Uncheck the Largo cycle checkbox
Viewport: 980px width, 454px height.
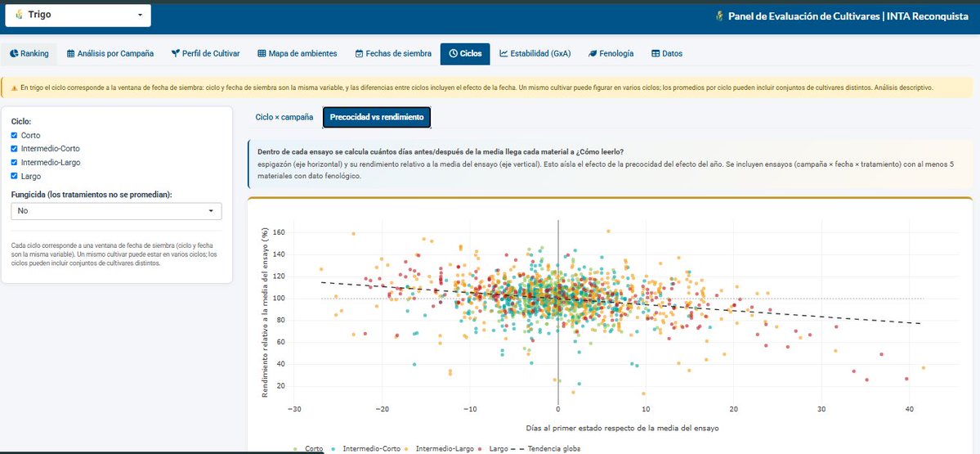(15, 177)
